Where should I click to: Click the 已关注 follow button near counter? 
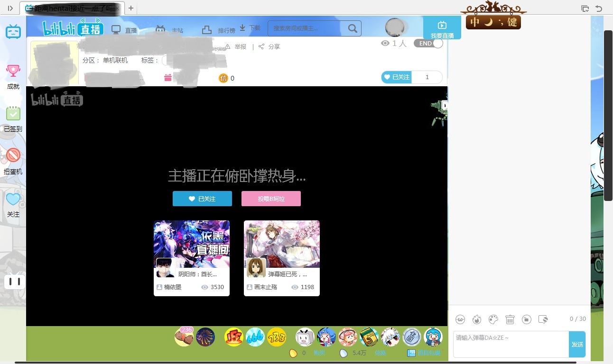[x=397, y=77]
